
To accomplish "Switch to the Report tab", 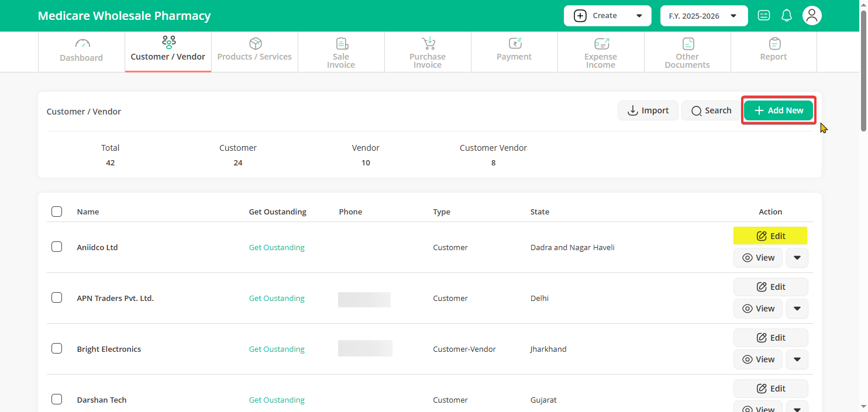I will (773, 51).
